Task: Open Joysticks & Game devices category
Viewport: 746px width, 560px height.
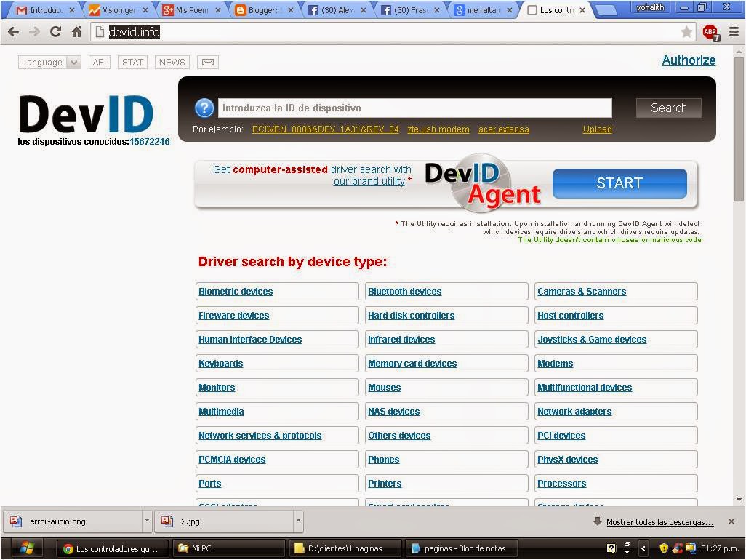Action: click(x=592, y=339)
